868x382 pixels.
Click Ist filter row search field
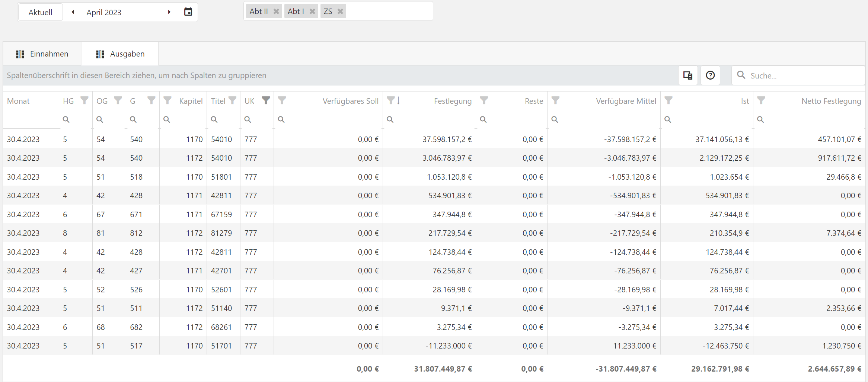(x=707, y=119)
